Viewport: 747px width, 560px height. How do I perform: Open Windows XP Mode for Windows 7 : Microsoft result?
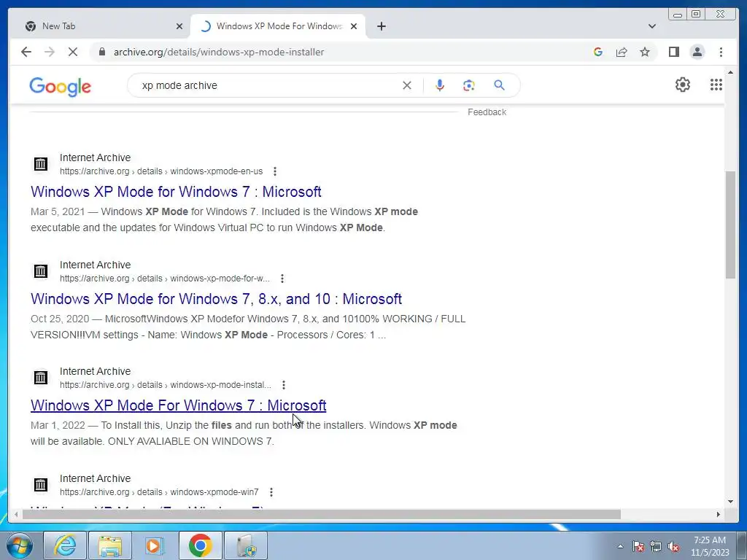click(x=176, y=192)
